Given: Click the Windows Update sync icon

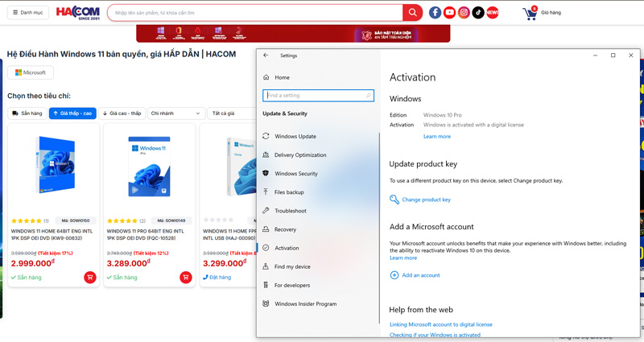Looking at the screenshot, I should [x=266, y=136].
